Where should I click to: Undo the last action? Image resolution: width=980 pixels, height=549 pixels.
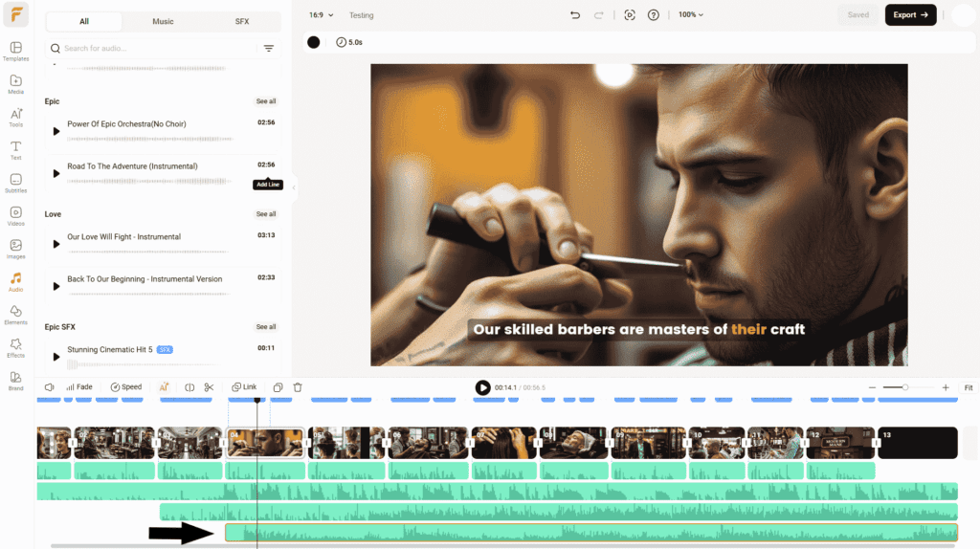click(x=575, y=15)
